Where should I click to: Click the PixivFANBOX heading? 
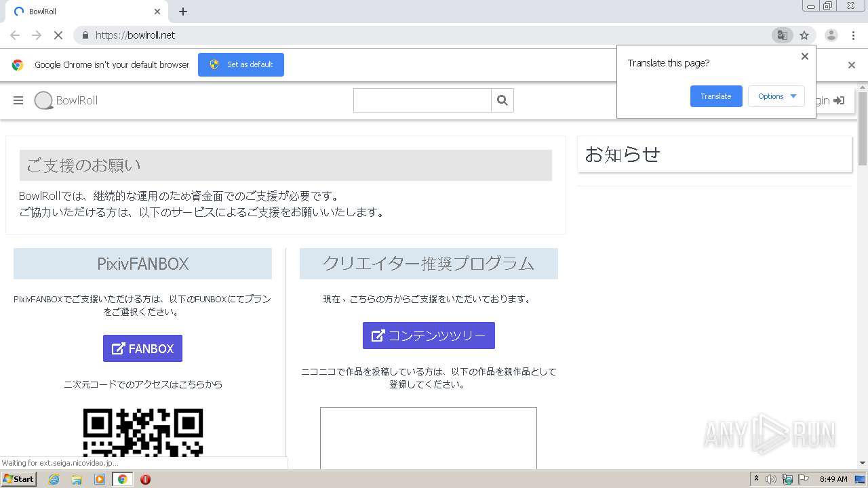142,264
